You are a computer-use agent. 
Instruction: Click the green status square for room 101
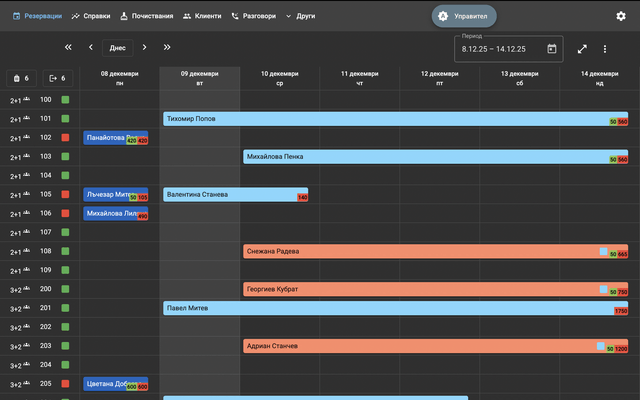click(x=65, y=119)
